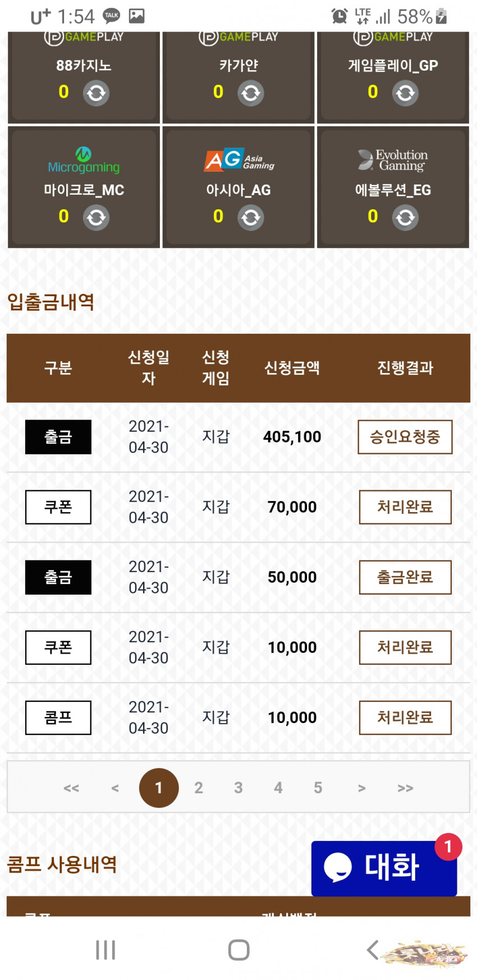
Task: Refresh the 마이크로_MC balance
Action: 96,218
